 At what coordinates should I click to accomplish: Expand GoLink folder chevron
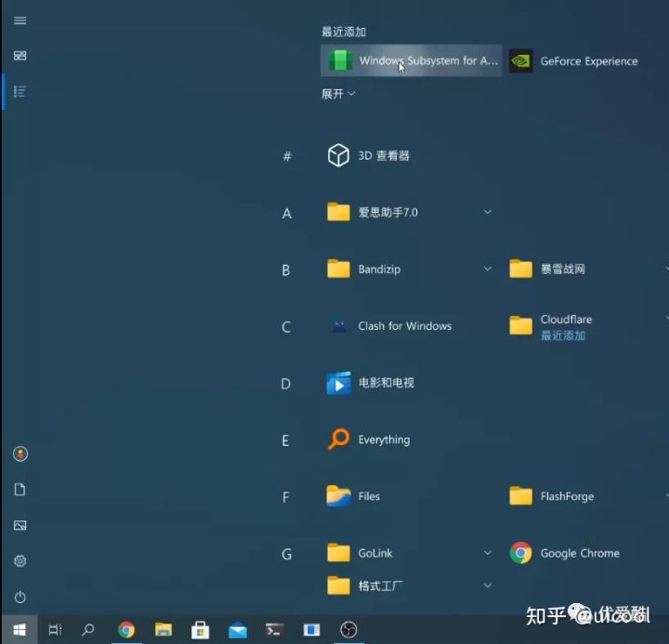487,553
